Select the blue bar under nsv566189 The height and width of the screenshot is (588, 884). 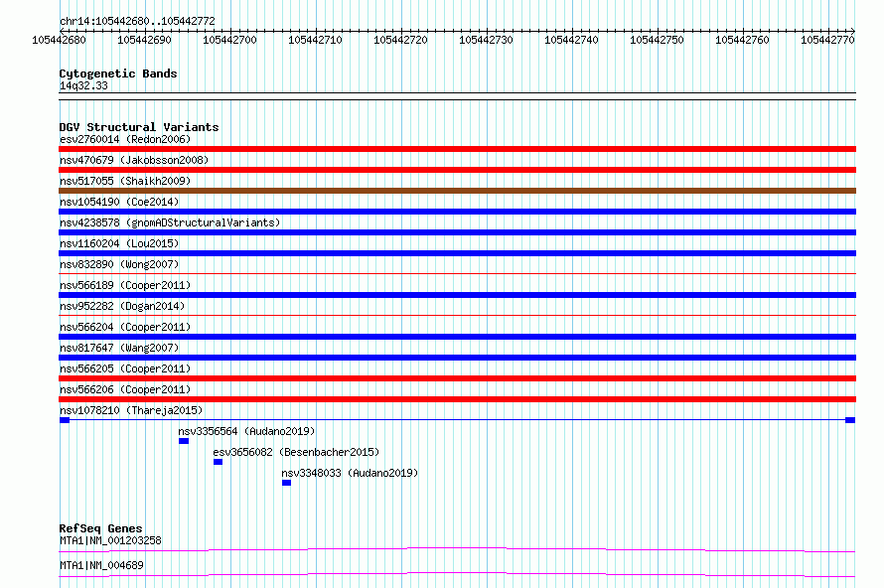click(x=457, y=295)
